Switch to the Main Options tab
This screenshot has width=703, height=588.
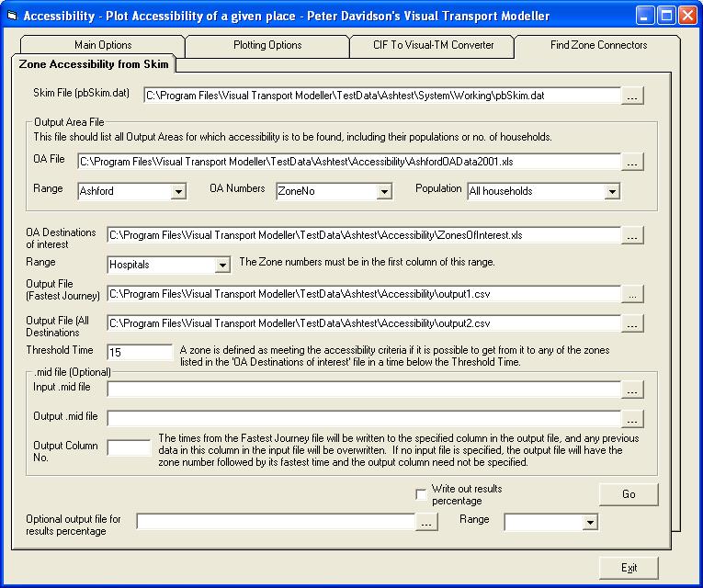103,46
